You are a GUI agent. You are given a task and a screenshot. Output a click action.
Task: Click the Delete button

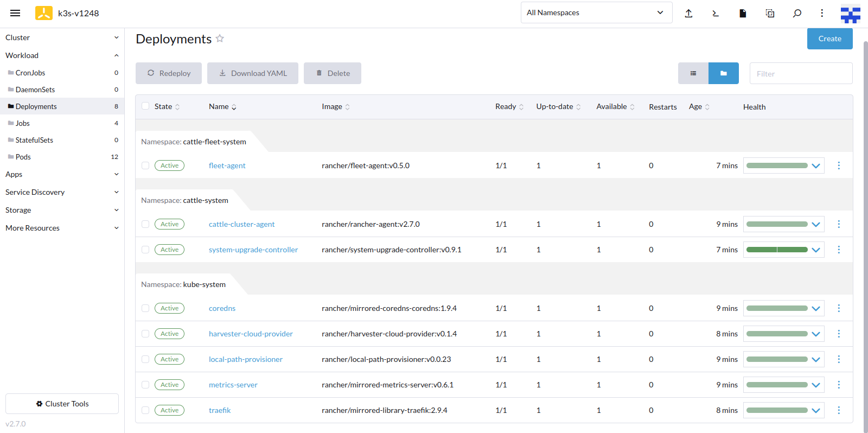click(333, 73)
